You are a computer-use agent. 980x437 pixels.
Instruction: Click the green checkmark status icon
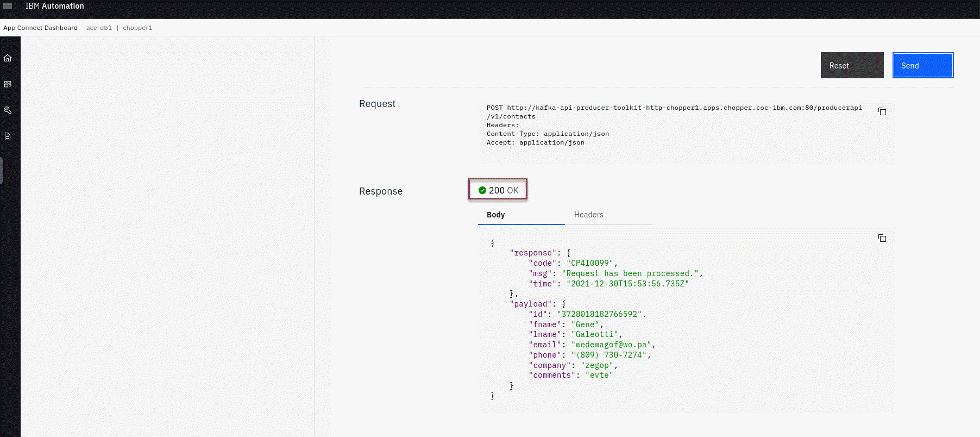click(x=482, y=190)
